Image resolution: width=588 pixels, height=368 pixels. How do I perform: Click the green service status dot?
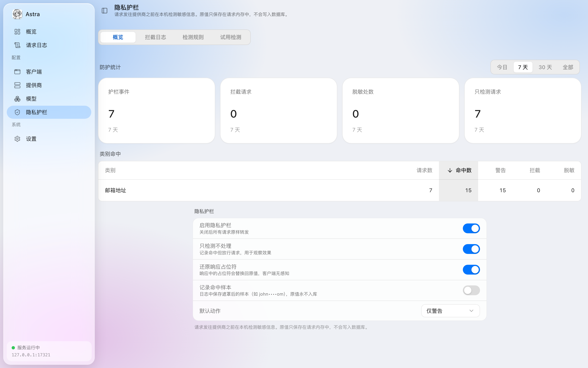pyautogui.click(x=13, y=348)
